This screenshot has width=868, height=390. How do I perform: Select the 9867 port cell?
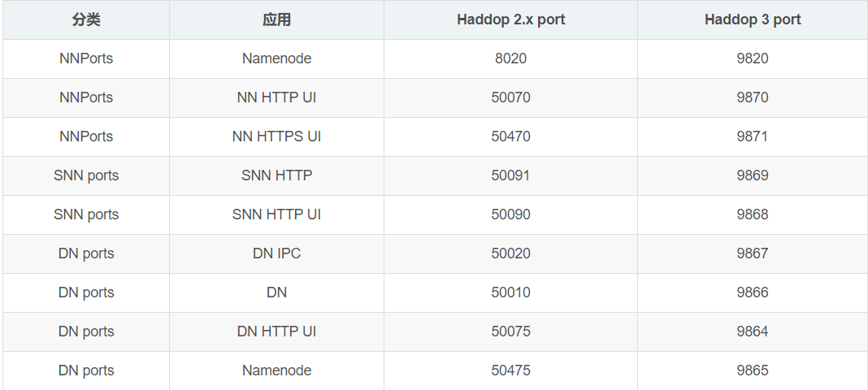click(753, 253)
